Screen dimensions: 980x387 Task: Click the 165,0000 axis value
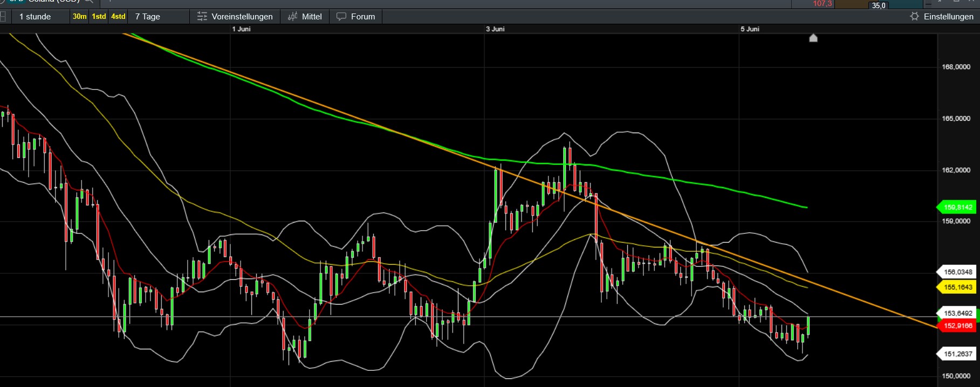[956, 119]
